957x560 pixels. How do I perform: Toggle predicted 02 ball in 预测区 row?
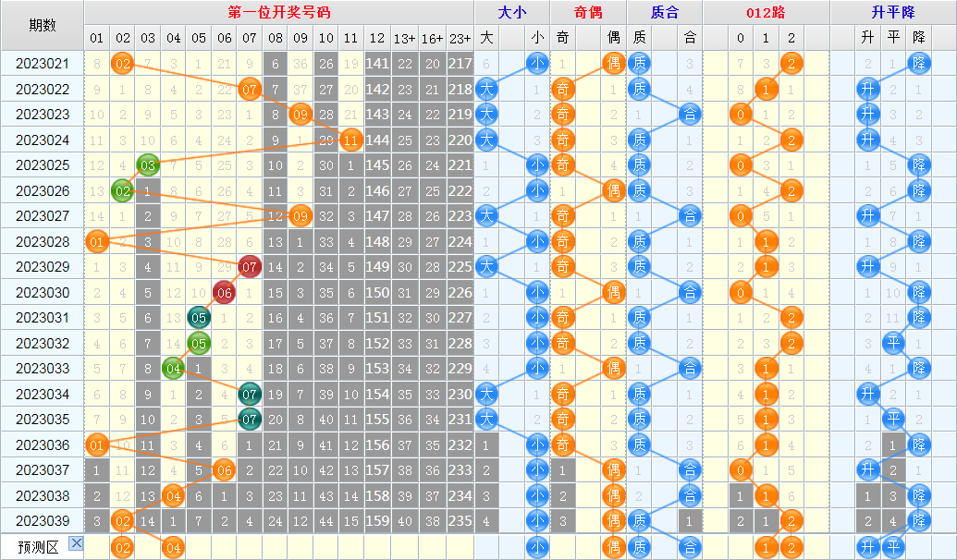[123, 547]
